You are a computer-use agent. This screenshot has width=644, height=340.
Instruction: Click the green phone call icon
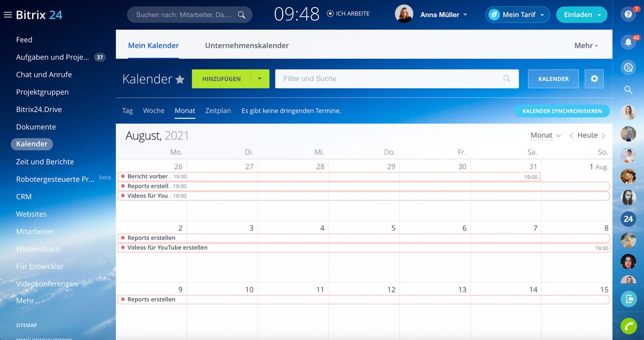628,326
